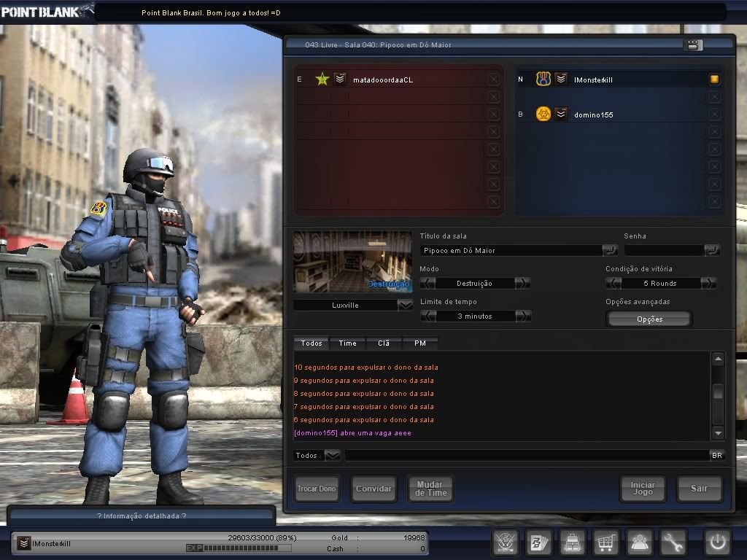Open the Luxville map selector
This screenshot has height=560, width=747.
pyautogui.click(x=352, y=305)
